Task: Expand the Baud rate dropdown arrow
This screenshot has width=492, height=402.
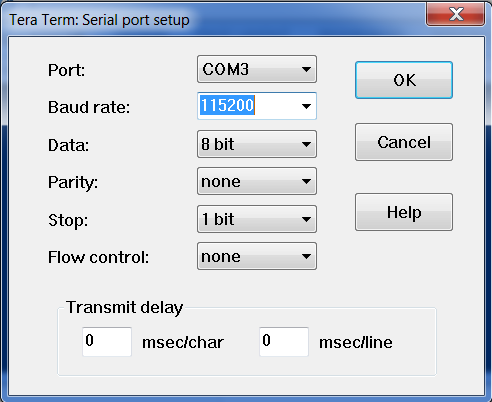Action: coord(306,106)
